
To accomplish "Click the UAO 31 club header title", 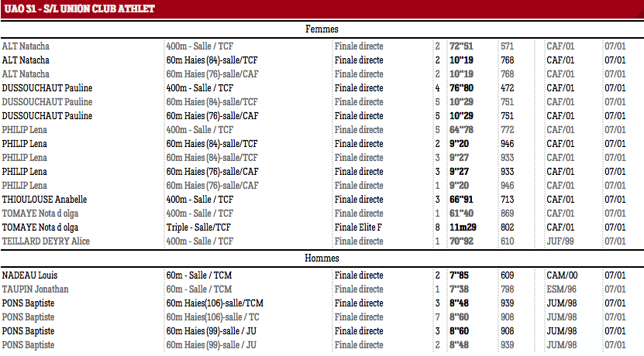I will 79,9.
